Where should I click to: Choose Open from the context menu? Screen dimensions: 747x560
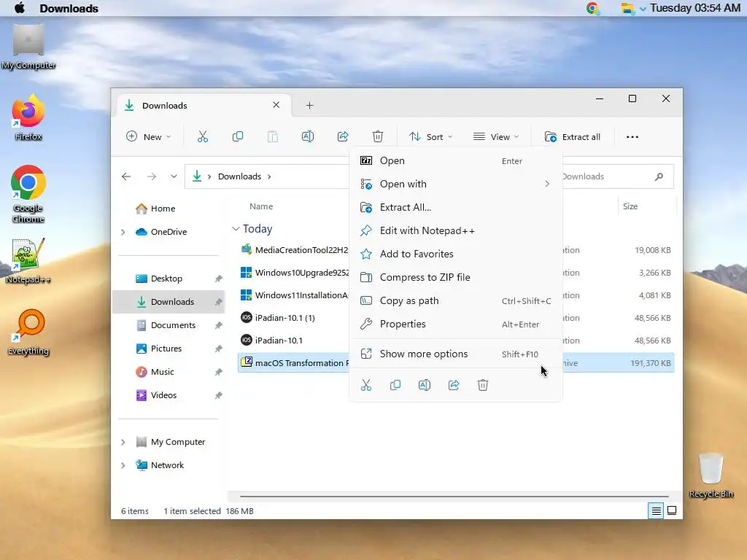tap(455, 161)
